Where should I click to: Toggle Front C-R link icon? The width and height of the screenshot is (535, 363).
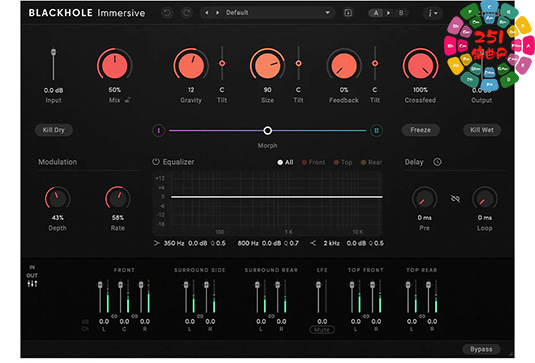coord(134,317)
